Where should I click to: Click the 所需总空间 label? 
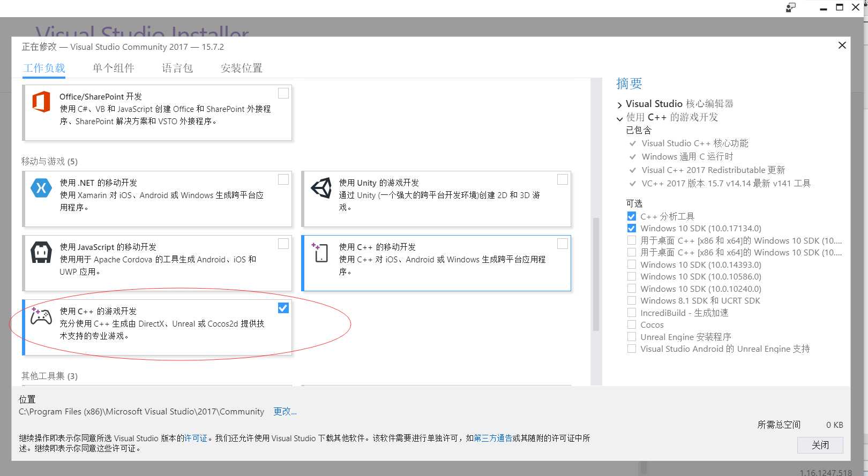pos(779,425)
